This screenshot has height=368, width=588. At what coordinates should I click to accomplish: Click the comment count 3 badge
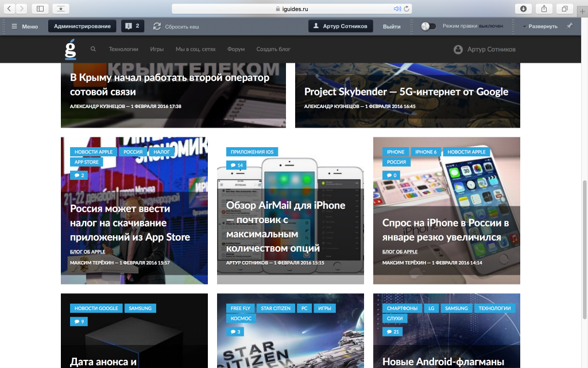tap(235, 332)
